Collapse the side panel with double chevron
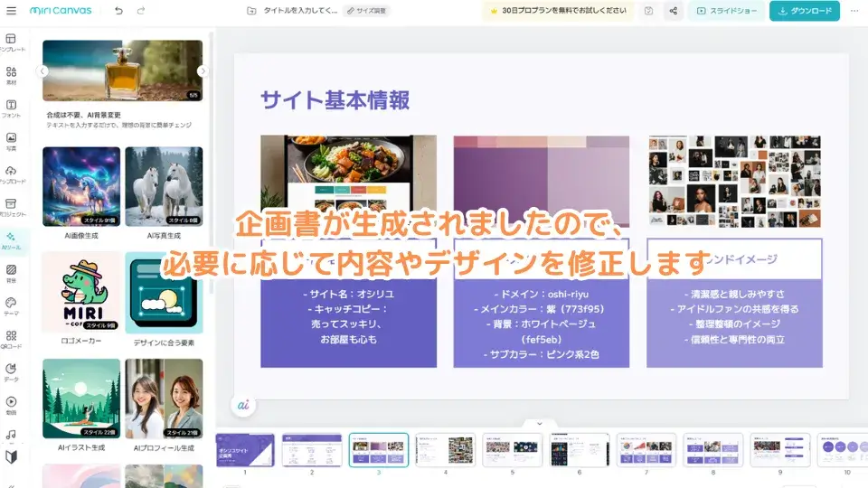Screen dimensions: 868x488 (x=11, y=485)
